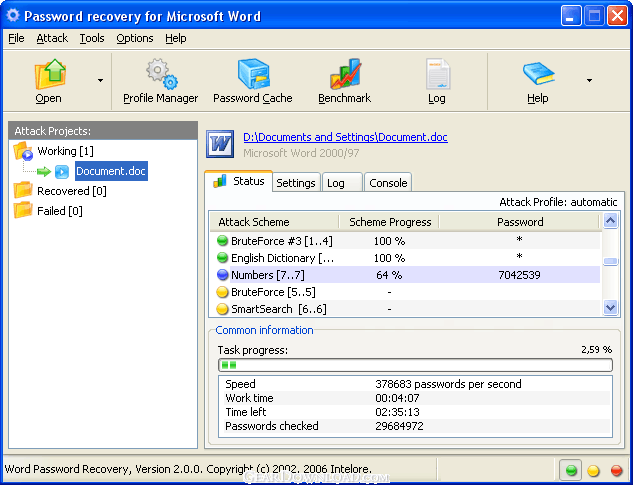This screenshot has width=633, height=485.
Task: Click green status light in status bar
Action: tap(571, 470)
